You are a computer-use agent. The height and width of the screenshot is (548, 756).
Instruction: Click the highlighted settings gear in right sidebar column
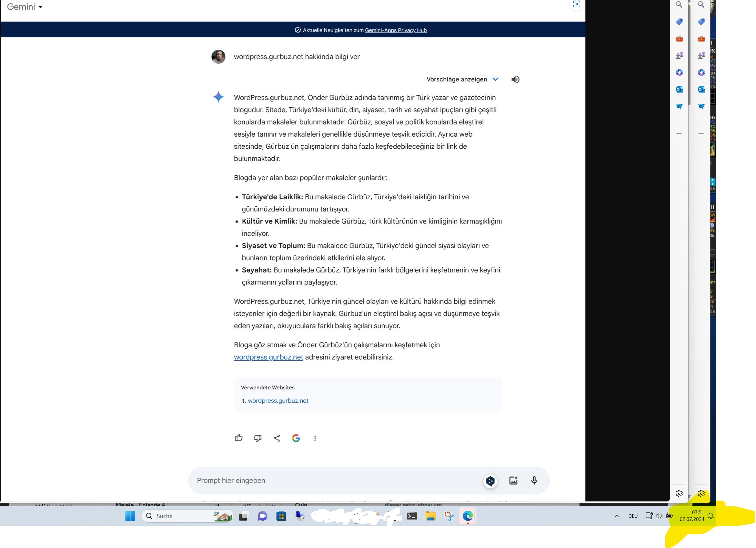coord(701,494)
